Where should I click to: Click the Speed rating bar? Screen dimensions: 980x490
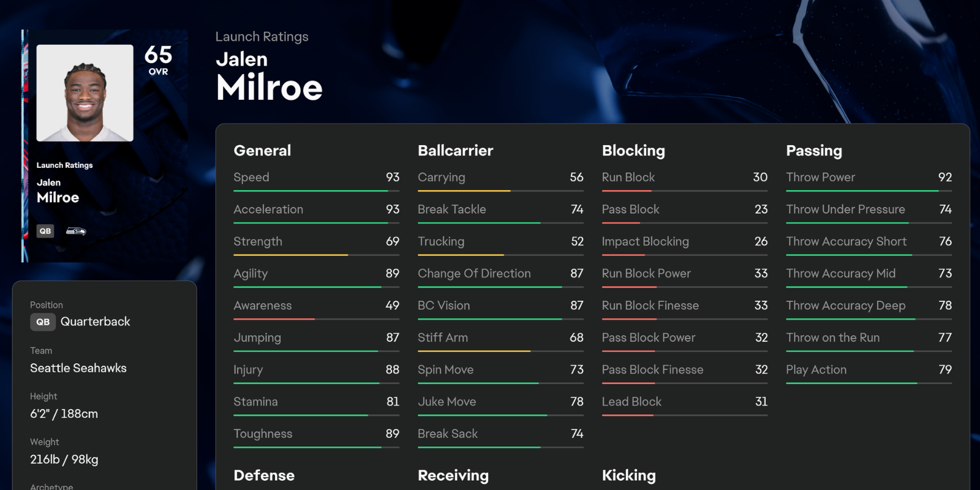(316, 191)
